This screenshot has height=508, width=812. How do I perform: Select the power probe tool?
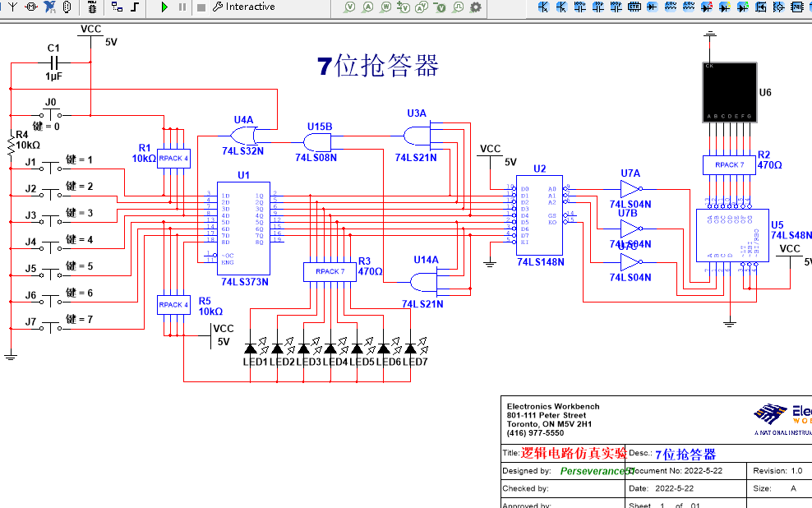[x=387, y=7]
